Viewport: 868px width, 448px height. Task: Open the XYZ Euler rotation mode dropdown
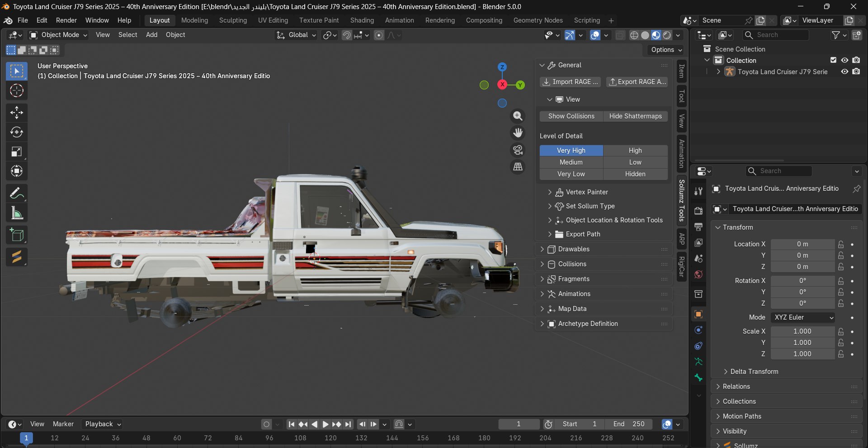click(803, 317)
